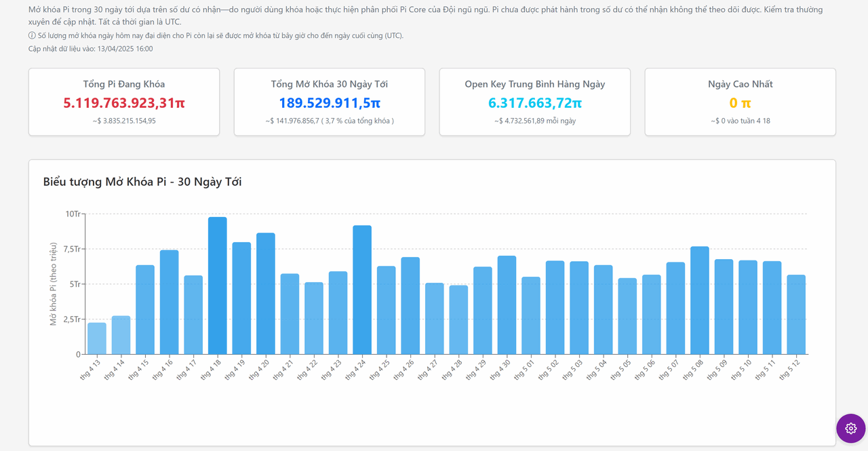Select the Tổng Pi Đang Khóa card title
Viewport: 868px width, 451px height.
pyautogui.click(x=124, y=84)
